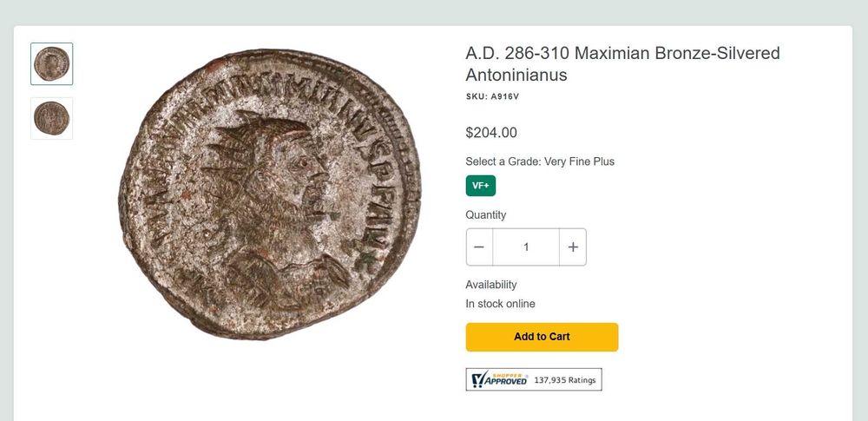Screen dimensions: 868x421
Task: Click the $204.00 price
Action: pyautogui.click(x=491, y=133)
